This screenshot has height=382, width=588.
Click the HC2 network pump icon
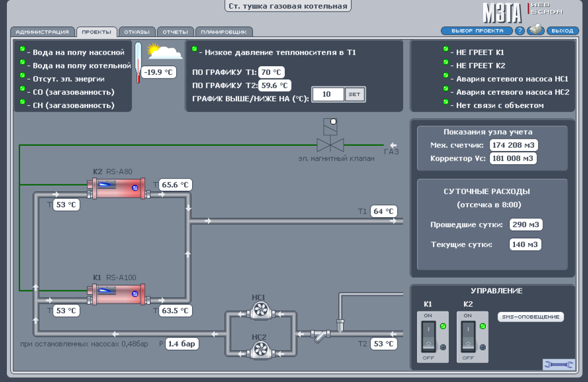pyautogui.click(x=260, y=350)
